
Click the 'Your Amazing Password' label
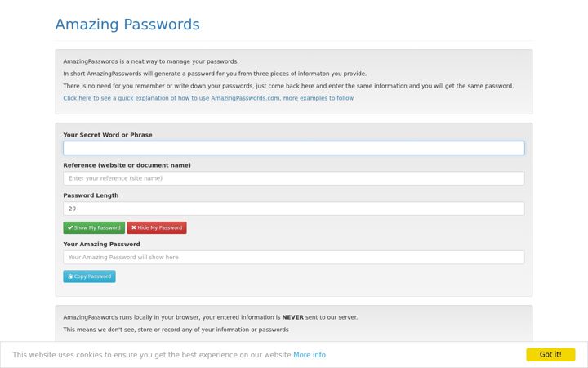pos(101,244)
